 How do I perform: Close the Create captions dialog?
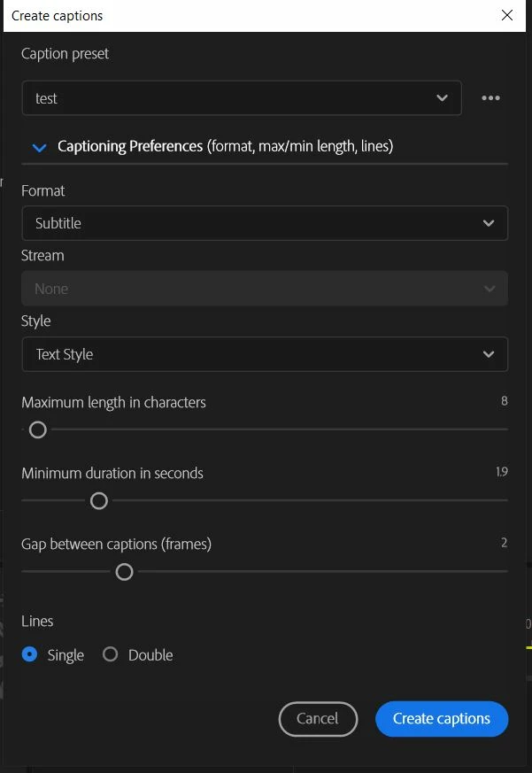click(507, 15)
